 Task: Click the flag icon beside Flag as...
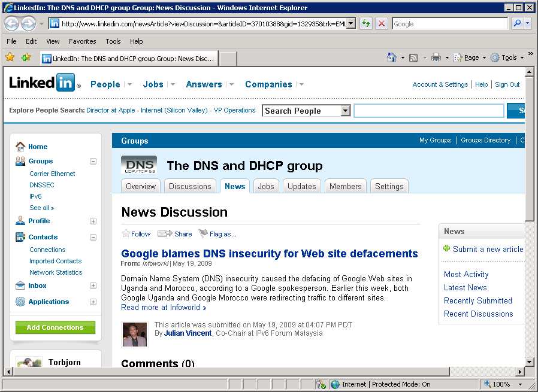(x=203, y=233)
